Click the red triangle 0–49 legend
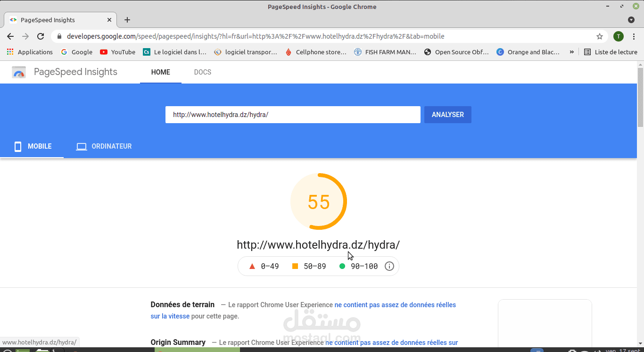The height and width of the screenshot is (352, 644). pos(264,266)
